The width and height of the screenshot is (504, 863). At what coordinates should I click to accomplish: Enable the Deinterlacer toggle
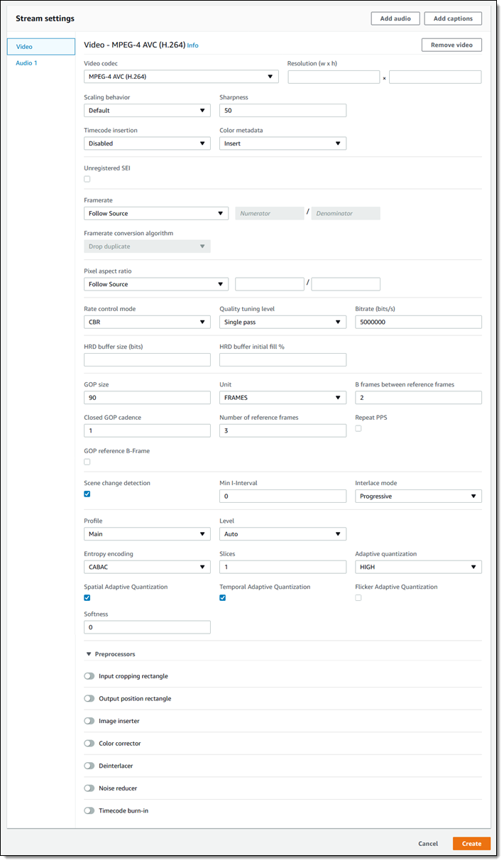(x=89, y=766)
